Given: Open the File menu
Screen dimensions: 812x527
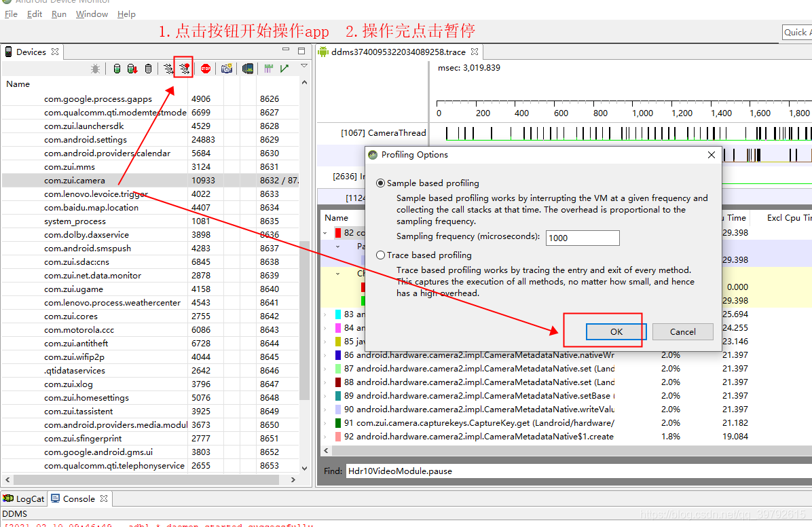Looking at the screenshot, I should click(11, 14).
